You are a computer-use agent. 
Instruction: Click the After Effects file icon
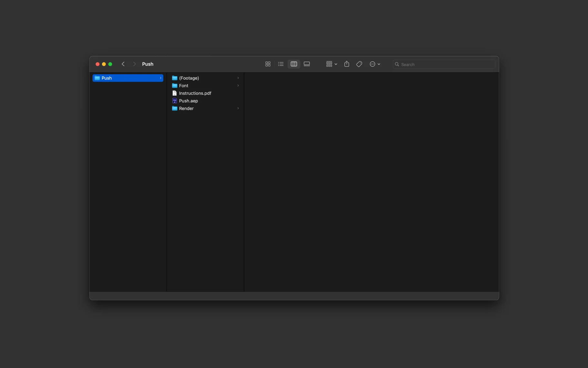tap(175, 101)
